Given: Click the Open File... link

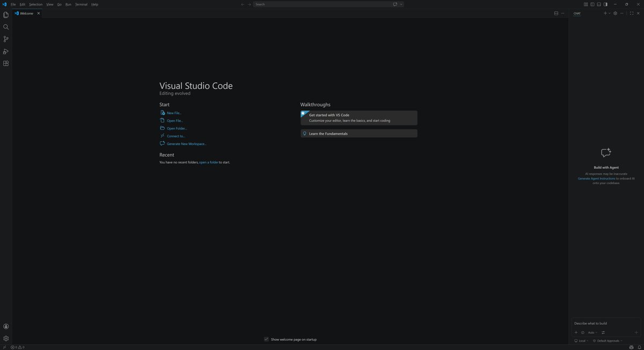Looking at the screenshot, I should click(174, 121).
